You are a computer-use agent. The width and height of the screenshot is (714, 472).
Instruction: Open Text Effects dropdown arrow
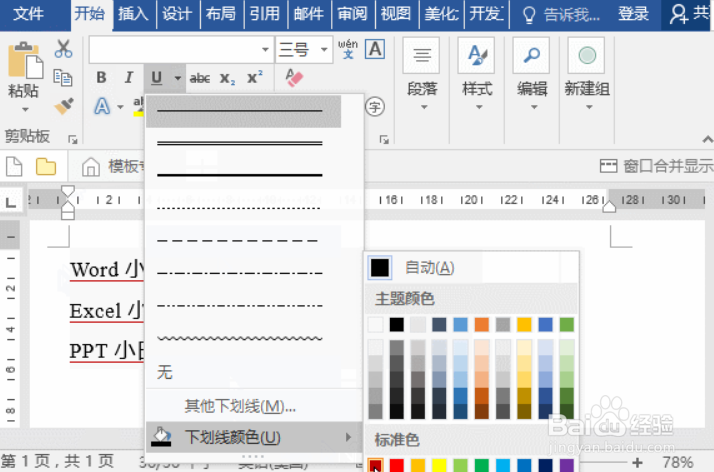point(120,107)
